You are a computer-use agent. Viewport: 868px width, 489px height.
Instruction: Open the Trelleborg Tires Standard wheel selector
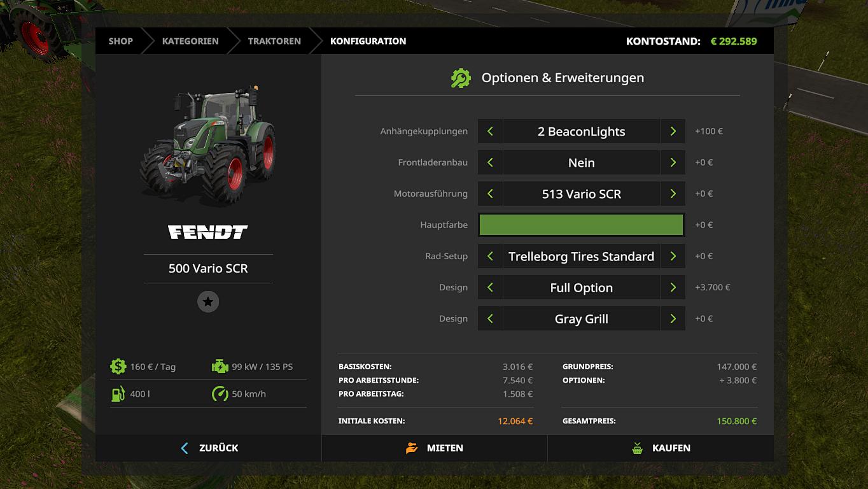tap(581, 256)
